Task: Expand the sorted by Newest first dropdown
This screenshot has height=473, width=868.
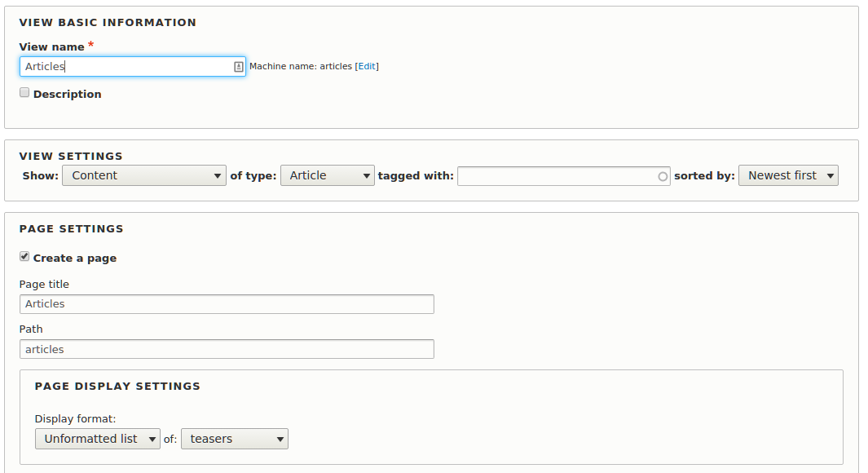Action: click(x=787, y=175)
